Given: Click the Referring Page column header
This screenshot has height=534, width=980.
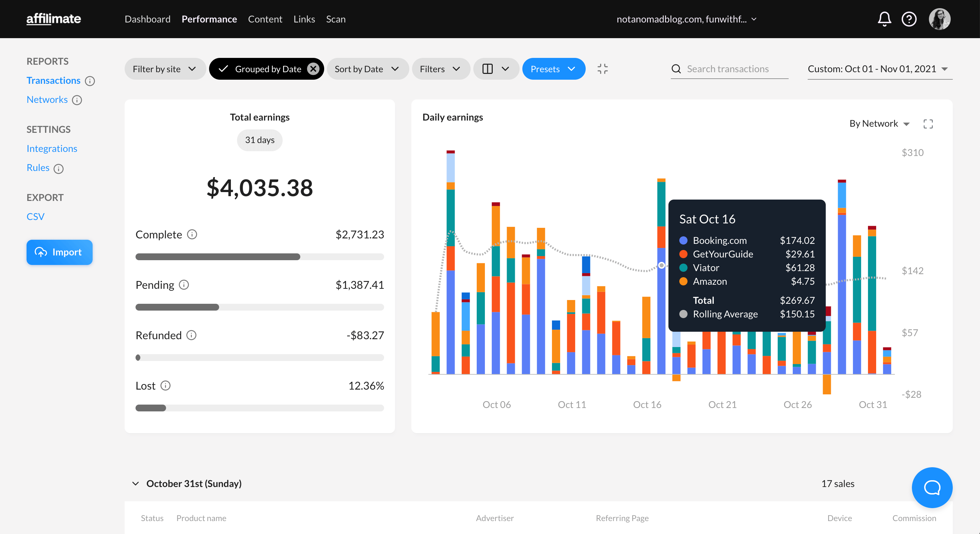Looking at the screenshot, I should coord(622,518).
